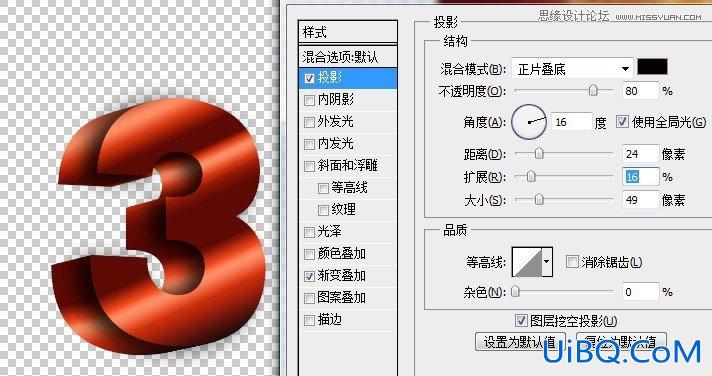Toggle the 渐变叠加 checkbox

click(x=309, y=276)
